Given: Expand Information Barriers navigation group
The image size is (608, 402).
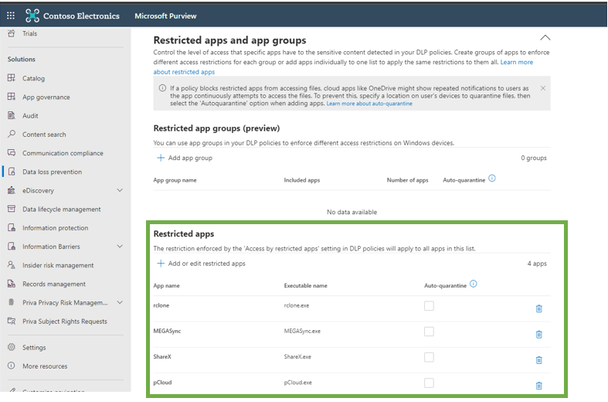Looking at the screenshot, I should coord(120,246).
